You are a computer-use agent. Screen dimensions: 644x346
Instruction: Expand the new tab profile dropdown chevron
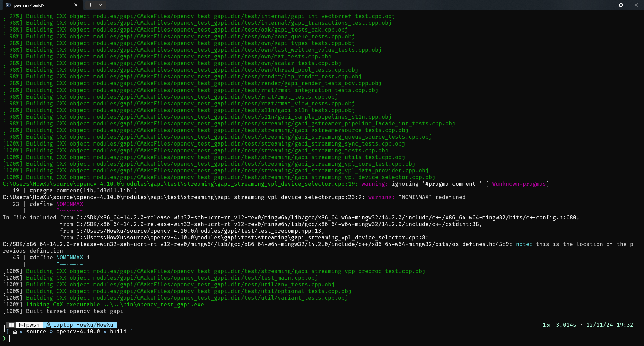(100, 5)
